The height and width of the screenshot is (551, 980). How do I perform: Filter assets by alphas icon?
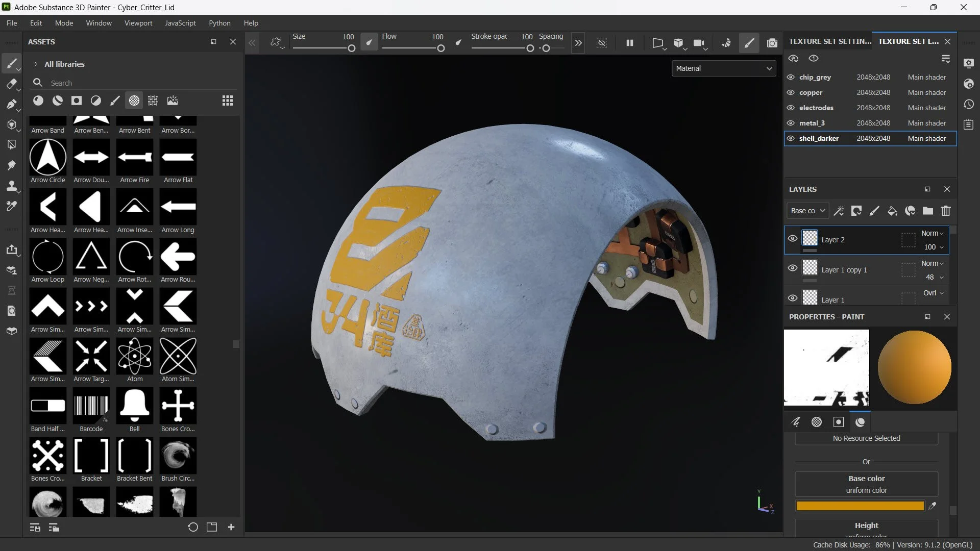tap(134, 101)
